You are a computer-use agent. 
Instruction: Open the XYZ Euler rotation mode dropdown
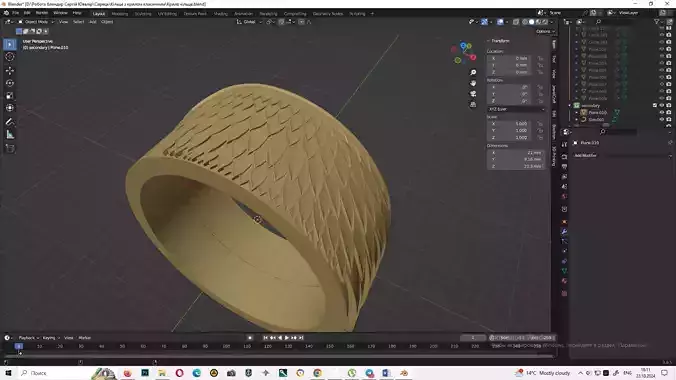(x=516, y=109)
